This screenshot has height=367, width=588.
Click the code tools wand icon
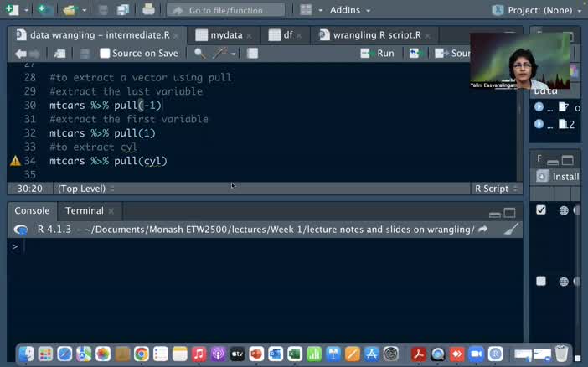220,53
